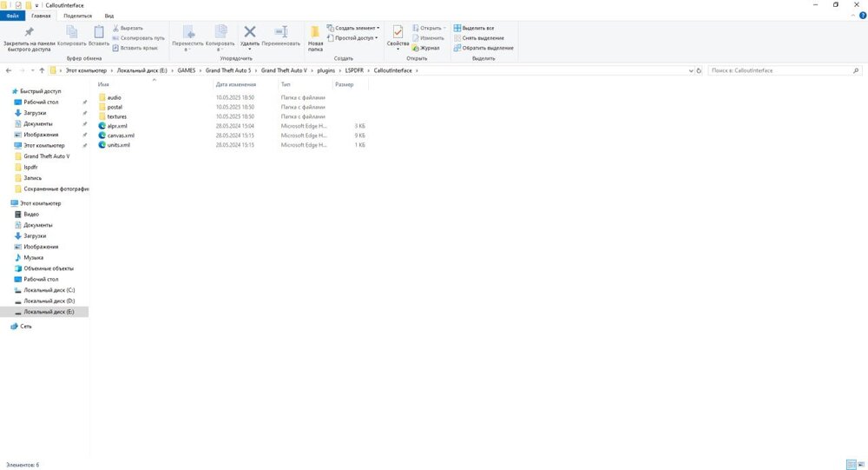This screenshot has height=470, width=868.
Task: Open Локальный диск (D:) in sidebar
Action: point(49,301)
